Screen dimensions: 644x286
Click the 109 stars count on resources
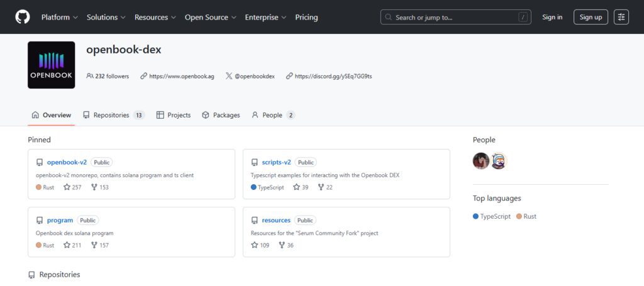coord(265,245)
